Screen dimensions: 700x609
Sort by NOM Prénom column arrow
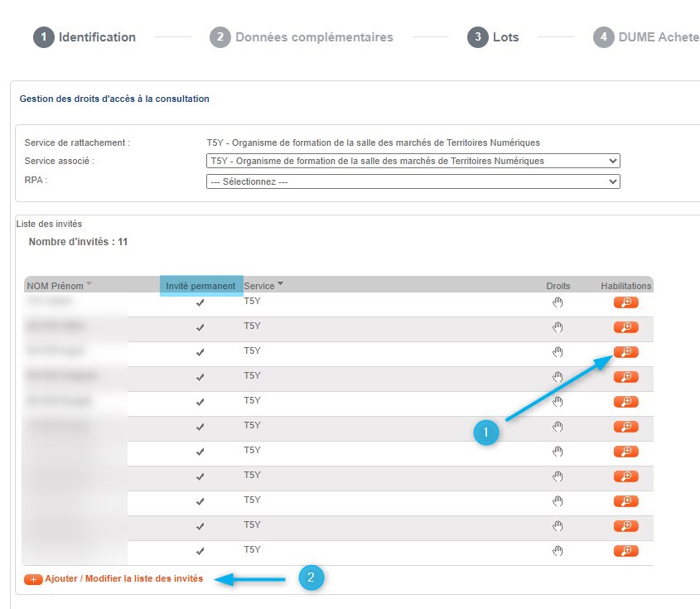pos(89,284)
